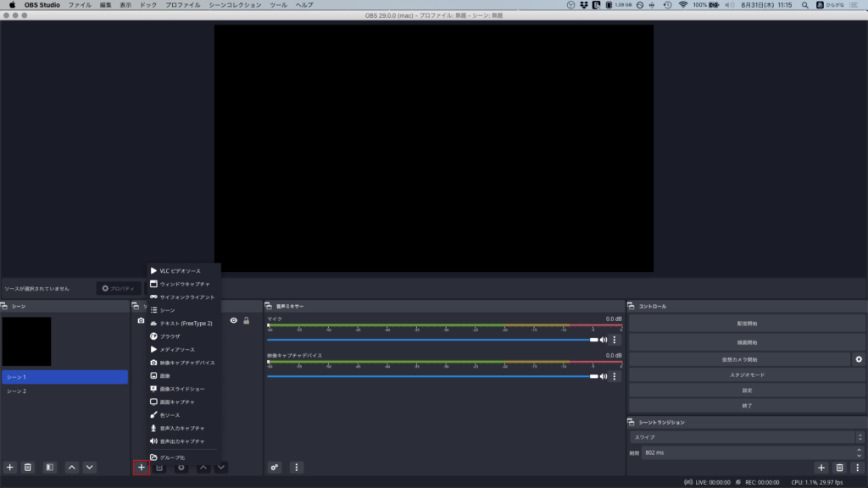Image resolution: width=868 pixels, height=488 pixels.
Task: Open 映像キャプチャデバイス mixer three-dot menu
Action: point(615,376)
